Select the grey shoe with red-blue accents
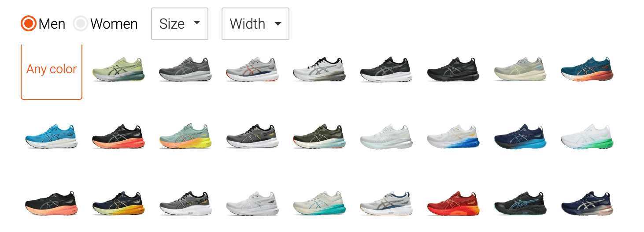The height and width of the screenshot is (232, 644). click(252, 69)
